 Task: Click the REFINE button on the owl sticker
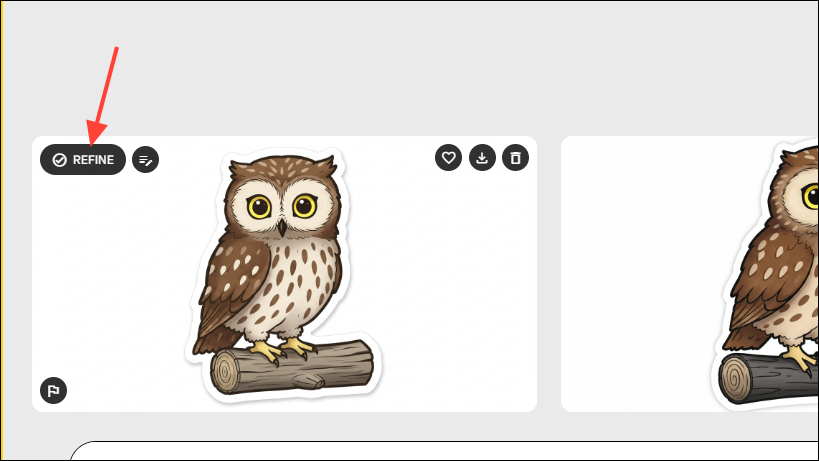(x=83, y=160)
